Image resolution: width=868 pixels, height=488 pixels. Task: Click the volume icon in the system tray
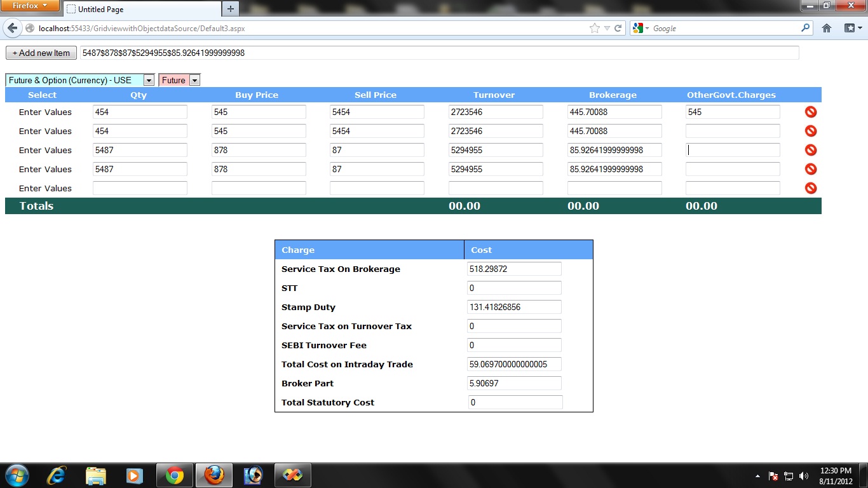pyautogui.click(x=803, y=475)
